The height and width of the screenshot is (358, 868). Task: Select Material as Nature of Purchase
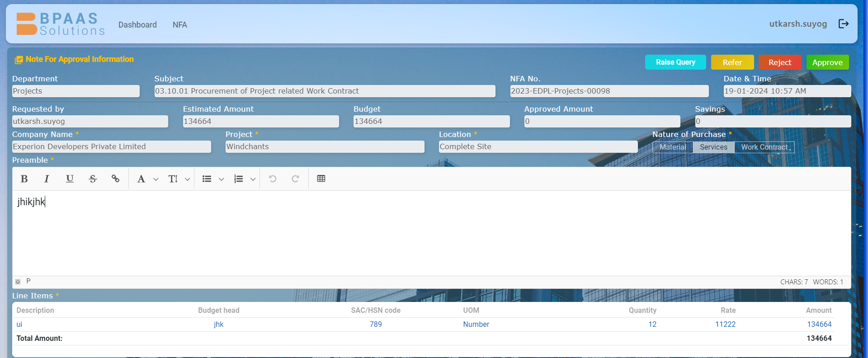(x=673, y=147)
